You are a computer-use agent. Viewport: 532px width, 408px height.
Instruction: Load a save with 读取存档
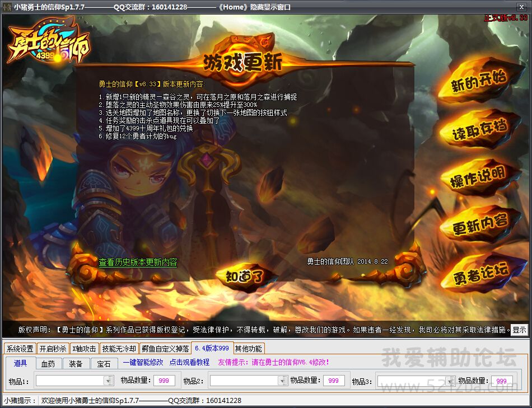[480, 129]
